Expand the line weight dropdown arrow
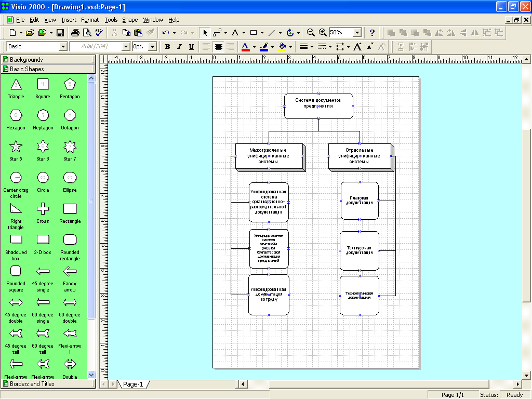532x399 pixels. 312,47
